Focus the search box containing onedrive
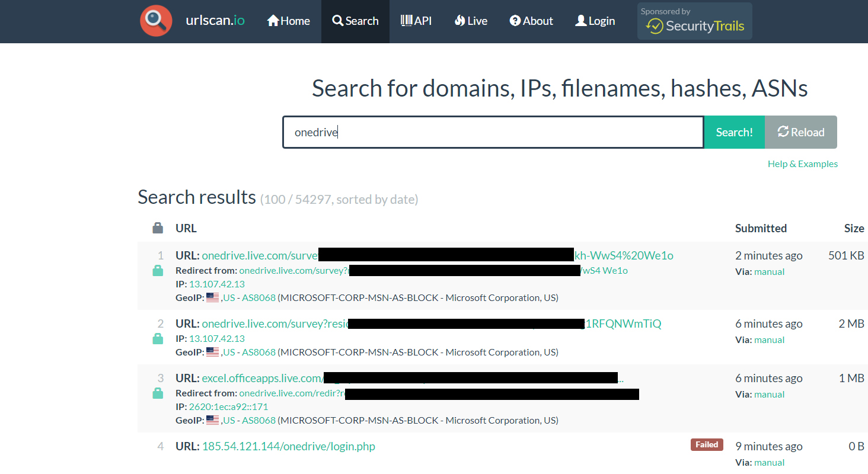Screen dimensions: 868x474 (x=493, y=132)
